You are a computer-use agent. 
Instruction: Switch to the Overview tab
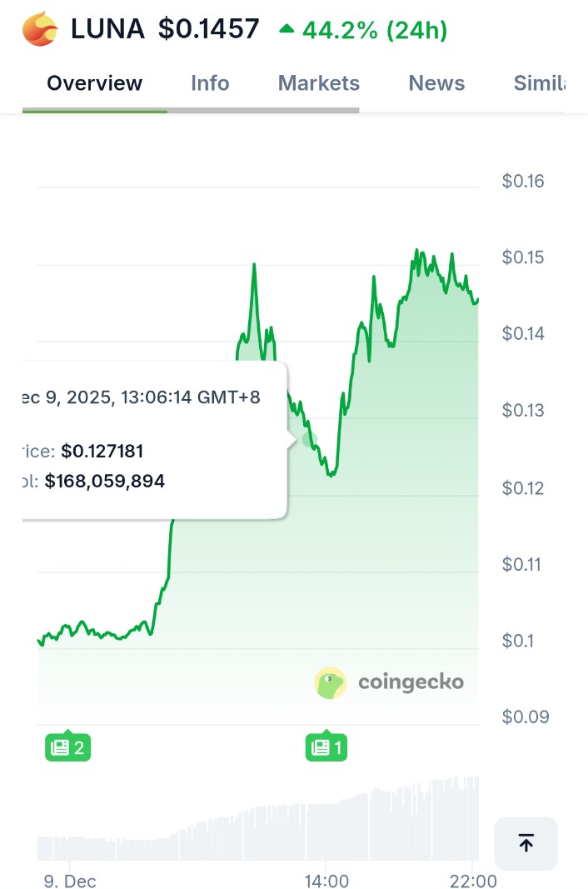point(94,83)
